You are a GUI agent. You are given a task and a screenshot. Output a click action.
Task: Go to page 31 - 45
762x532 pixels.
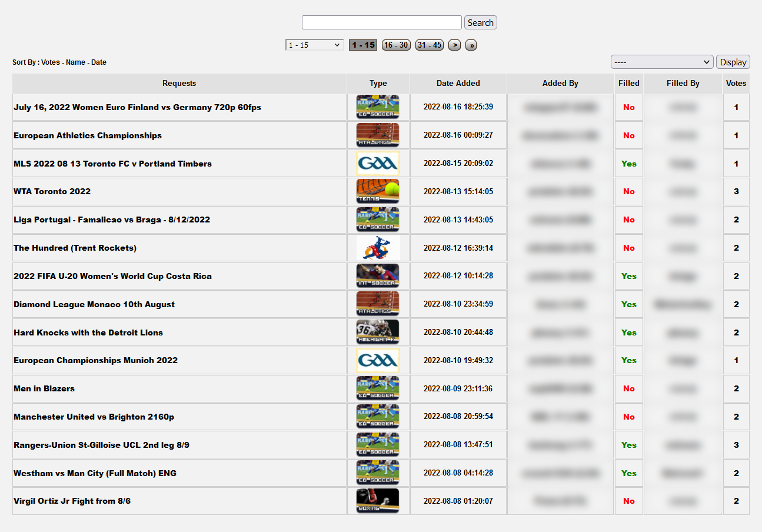(430, 45)
